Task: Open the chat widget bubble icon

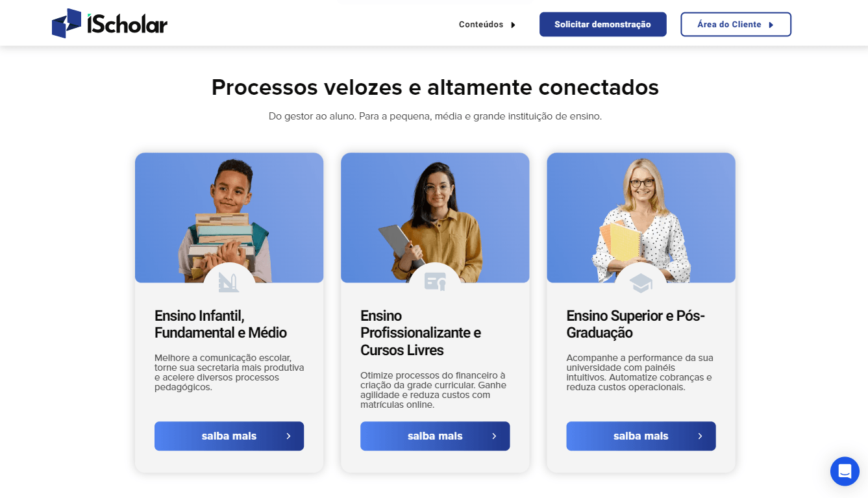Action: (x=845, y=471)
